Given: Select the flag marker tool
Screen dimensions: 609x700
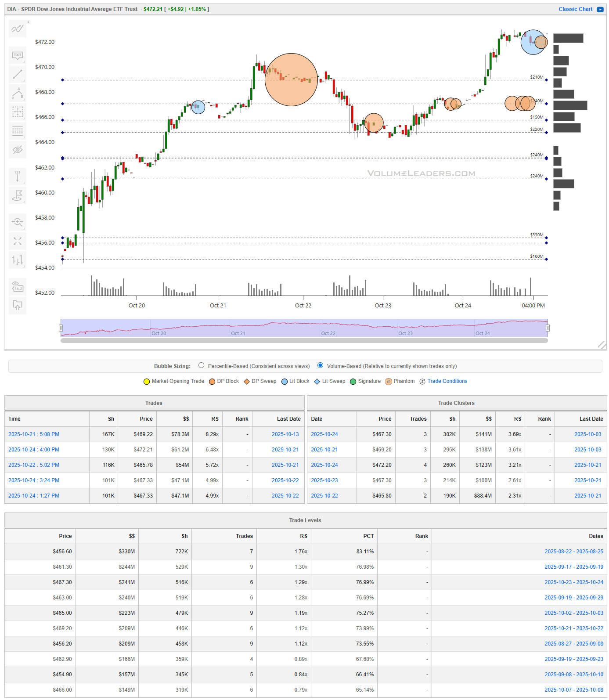Looking at the screenshot, I should tap(18, 195).
